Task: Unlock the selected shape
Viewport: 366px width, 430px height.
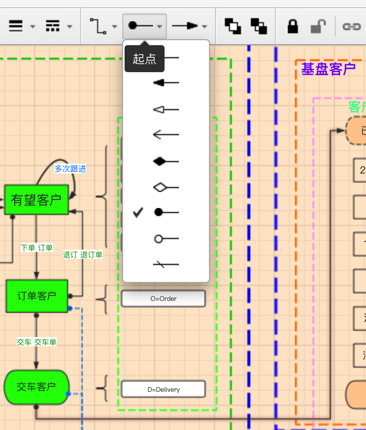Action: 318,26
